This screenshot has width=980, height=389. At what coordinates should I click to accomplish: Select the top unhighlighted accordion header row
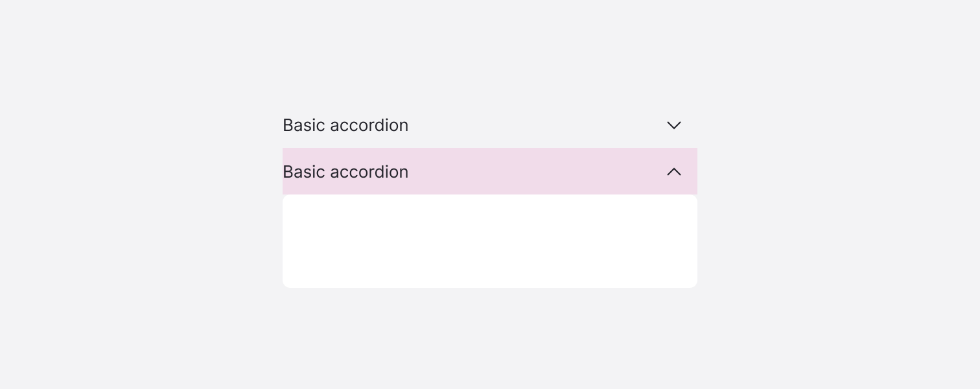pyautogui.click(x=519, y=125)
